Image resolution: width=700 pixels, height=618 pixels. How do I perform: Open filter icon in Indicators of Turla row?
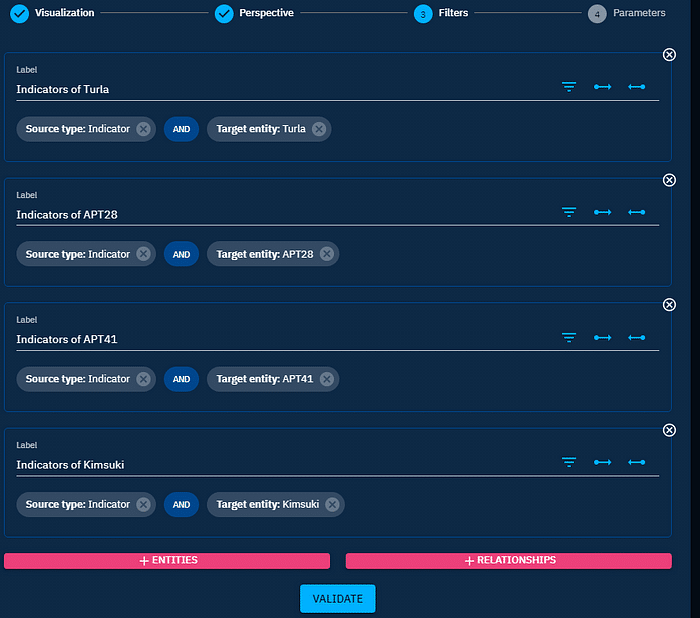(x=569, y=88)
